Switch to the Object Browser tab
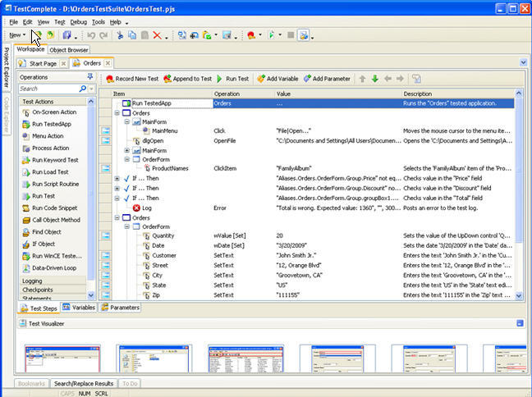Viewport: 532px width, 397px height. coord(68,50)
